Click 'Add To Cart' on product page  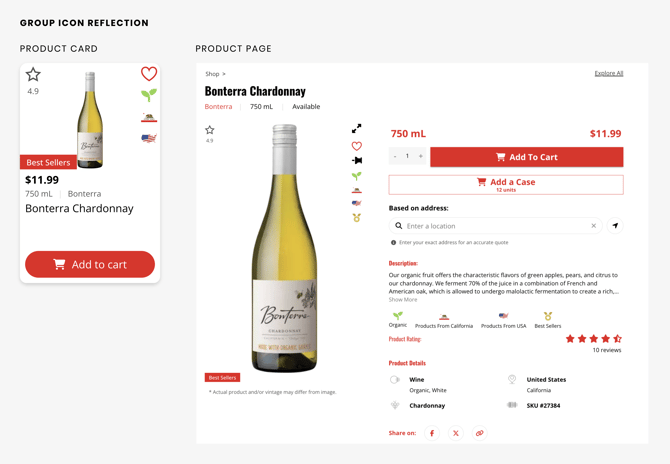click(x=526, y=157)
